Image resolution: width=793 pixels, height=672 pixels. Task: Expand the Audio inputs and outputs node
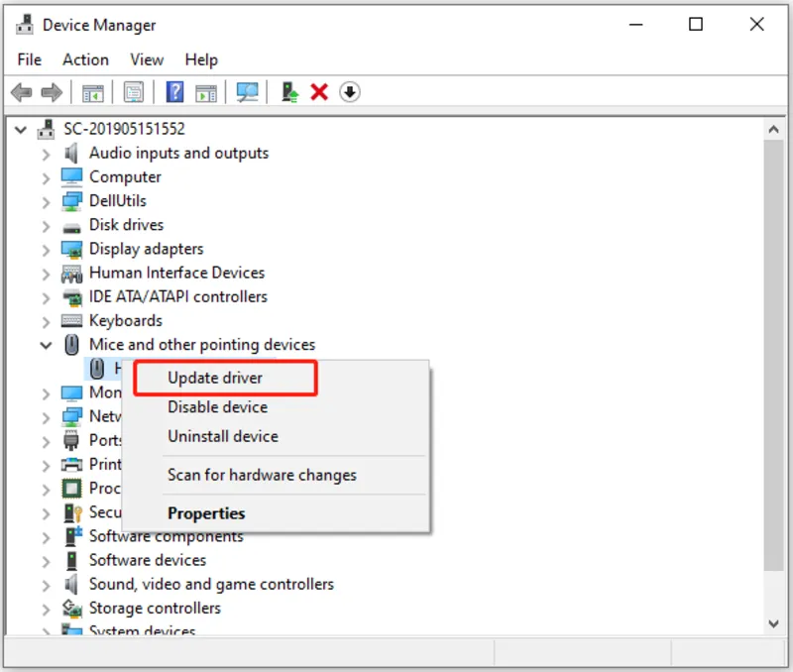click(46, 154)
